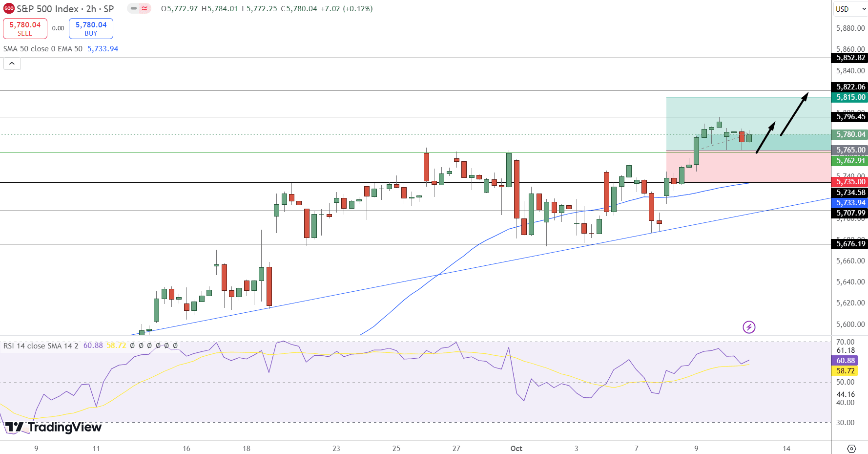Collapse the indicator legend chevron
The image size is (868, 454).
coord(12,64)
